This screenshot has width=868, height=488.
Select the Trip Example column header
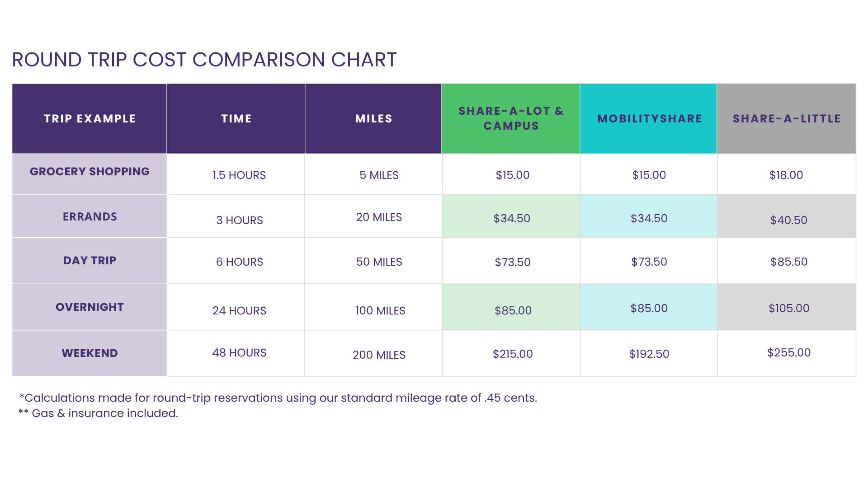(x=90, y=119)
